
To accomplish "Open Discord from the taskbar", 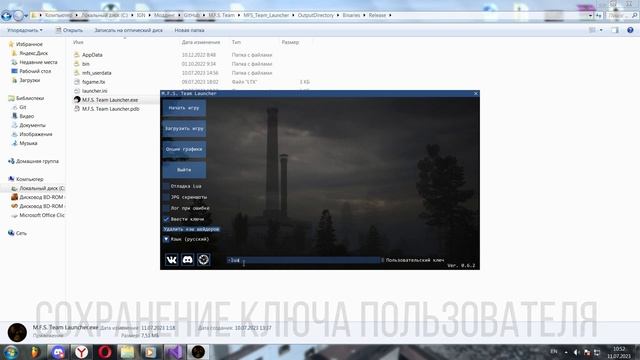I will click(x=58, y=351).
